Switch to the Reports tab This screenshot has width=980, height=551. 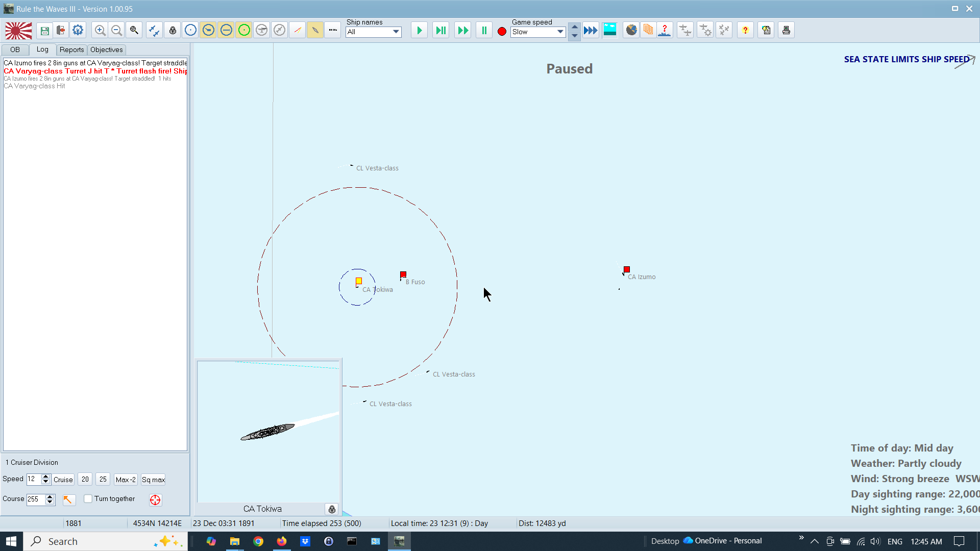coord(71,49)
